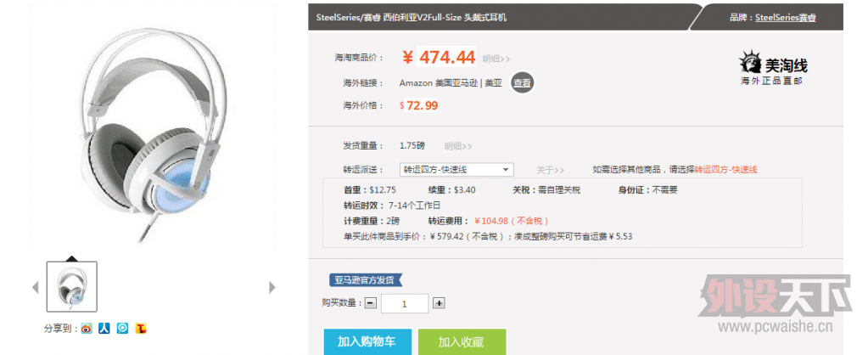868x355 pixels.
Task: Click the product title SteelSeries/赛睿 西伯利亚V2
Action: 412,17
